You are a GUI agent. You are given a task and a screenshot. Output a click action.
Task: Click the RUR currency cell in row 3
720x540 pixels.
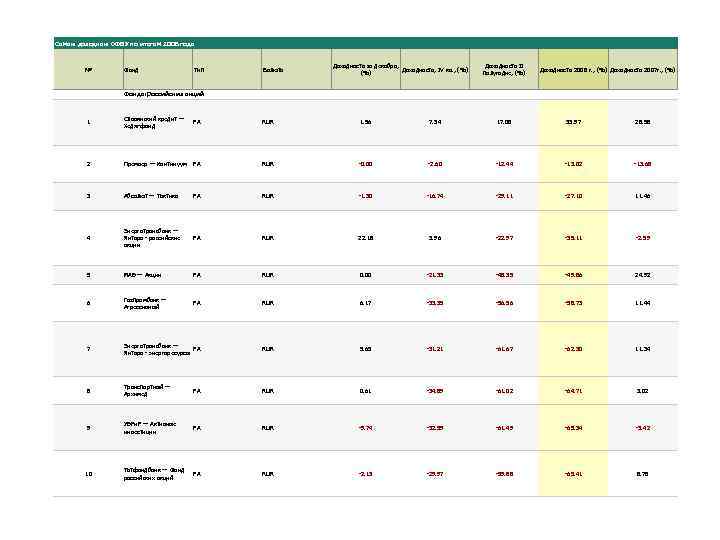pos(268,196)
